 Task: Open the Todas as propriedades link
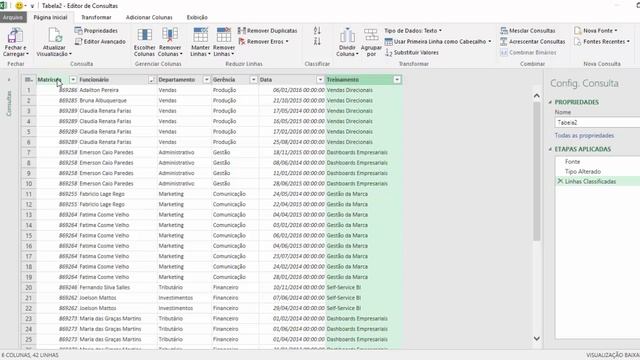tap(584, 136)
